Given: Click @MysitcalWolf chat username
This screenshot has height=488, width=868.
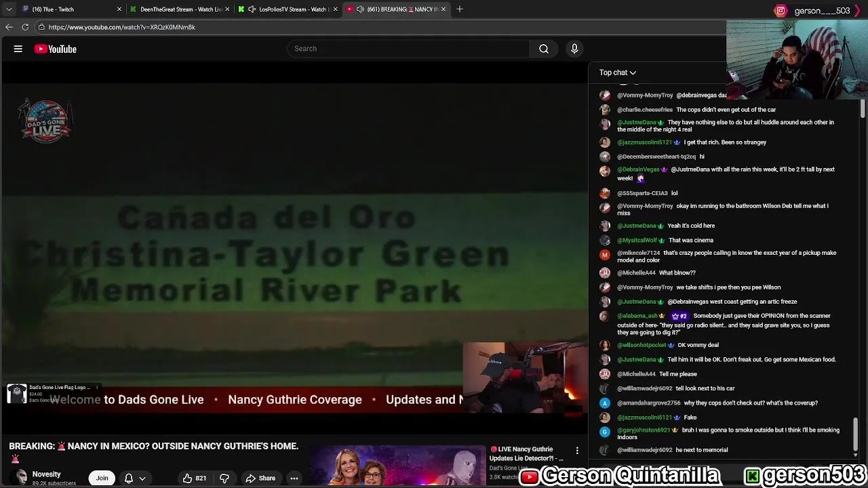Looking at the screenshot, I should [637, 240].
